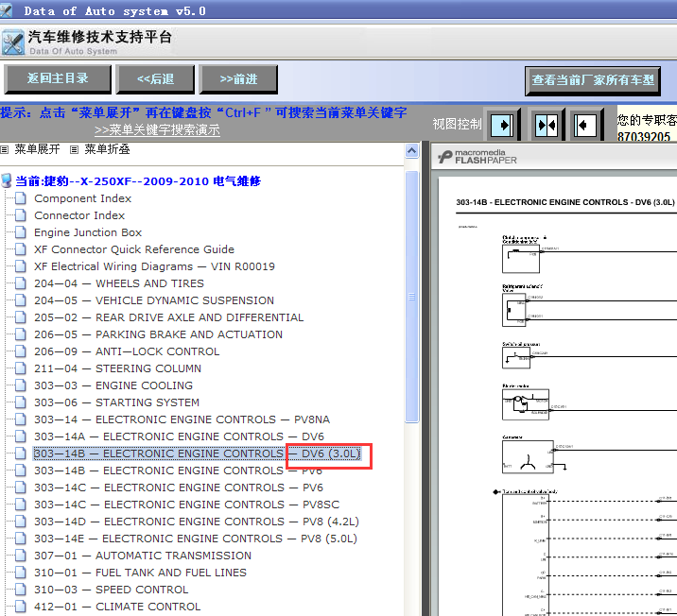
Task: Click page icon beside Component Index
Action: point(20,198)
